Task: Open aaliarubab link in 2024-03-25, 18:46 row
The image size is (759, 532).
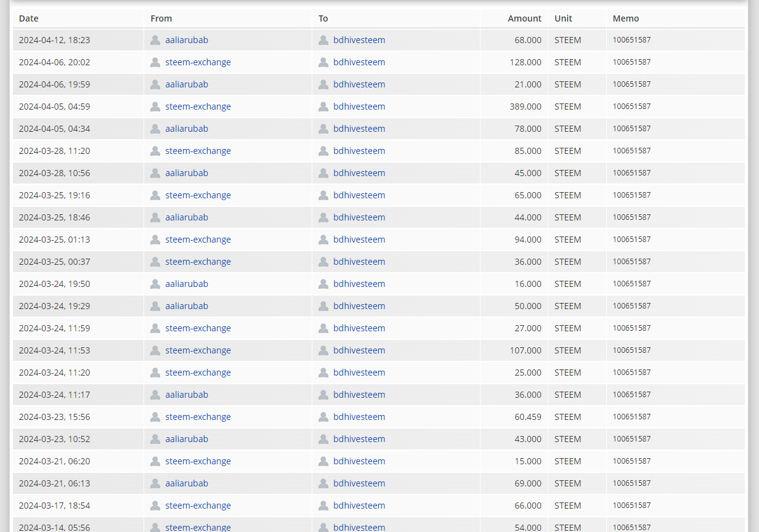Action: pyautogui.click(x=187, y=217)
